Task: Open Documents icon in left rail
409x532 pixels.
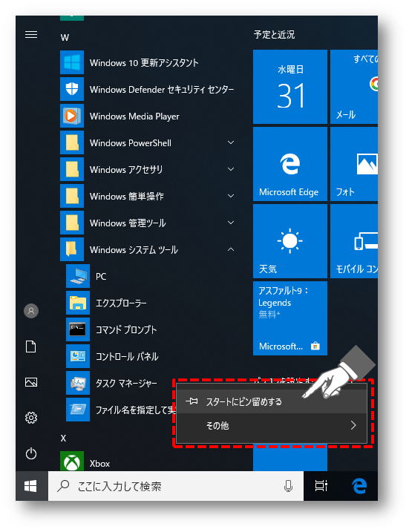Action: point(31,347)
